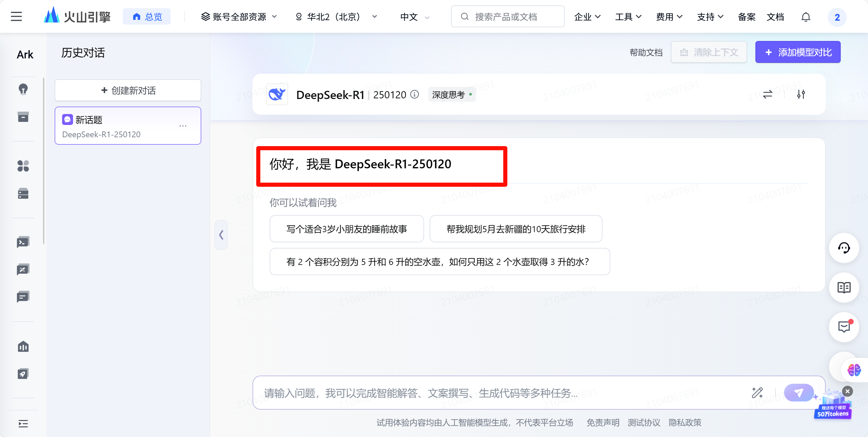Viewport: 868px width, 437px height.
Task: Open the 企业 menu
Action: click(587, 17)
